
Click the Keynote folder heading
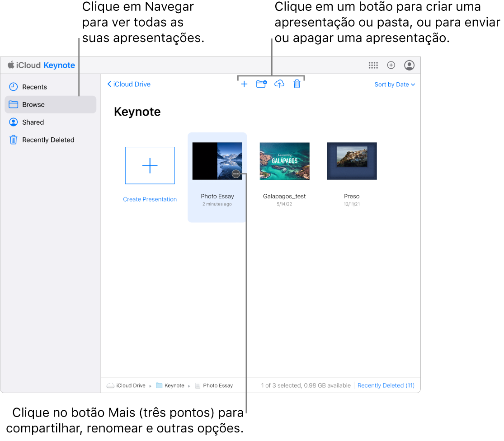click(137, 112)
